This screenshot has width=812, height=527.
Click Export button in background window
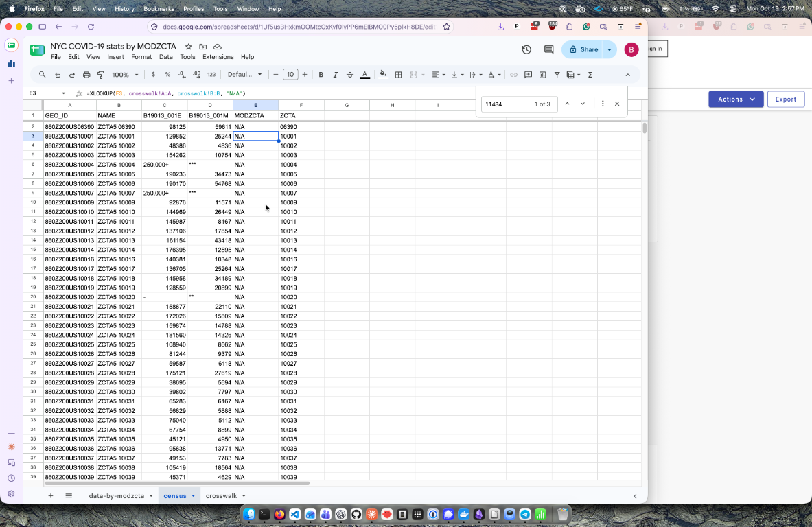click(786, 99)
